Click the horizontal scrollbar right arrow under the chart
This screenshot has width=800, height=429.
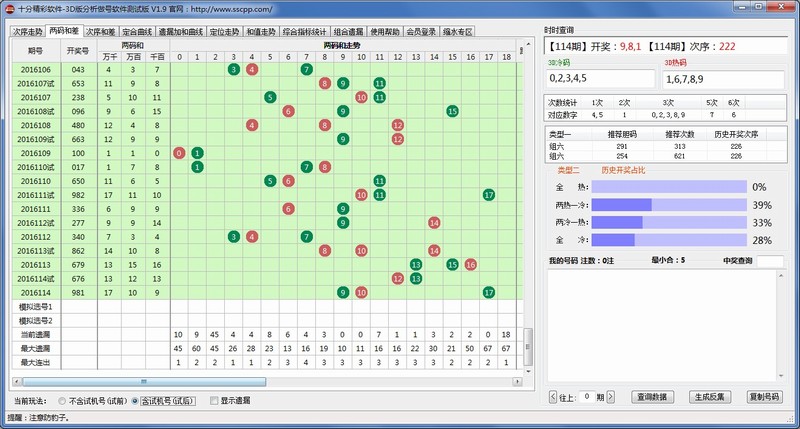coord(518,381)
